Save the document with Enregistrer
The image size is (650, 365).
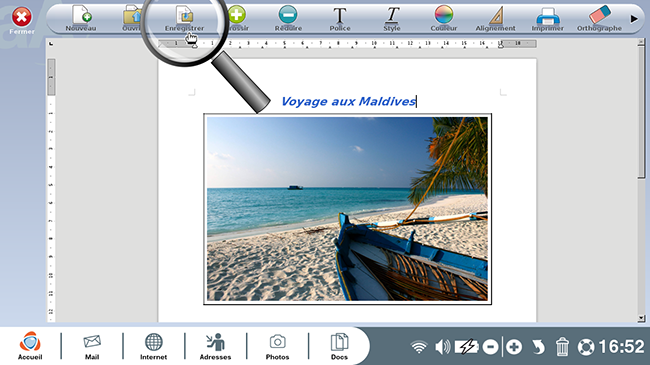184,19
